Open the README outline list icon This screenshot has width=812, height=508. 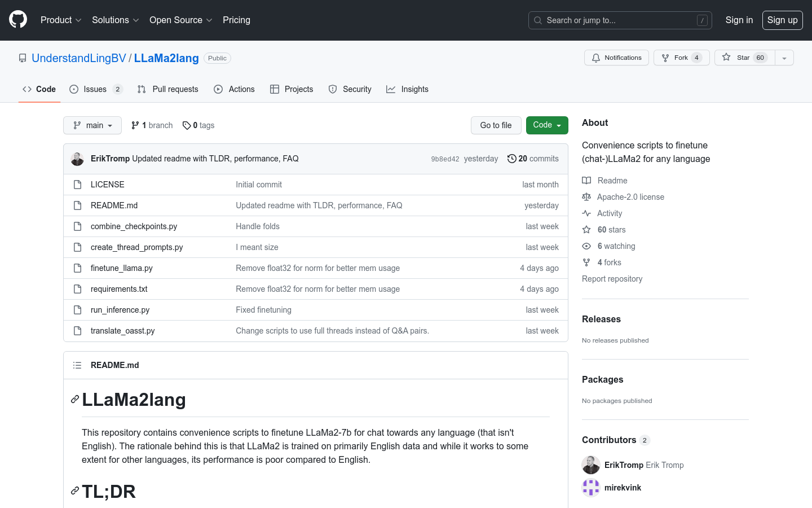77,365
